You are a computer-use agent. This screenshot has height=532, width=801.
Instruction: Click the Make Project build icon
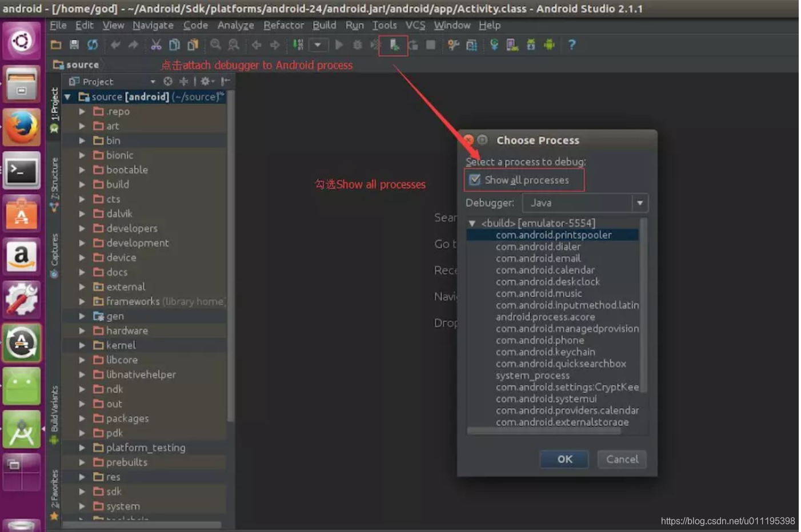[298, 45]
